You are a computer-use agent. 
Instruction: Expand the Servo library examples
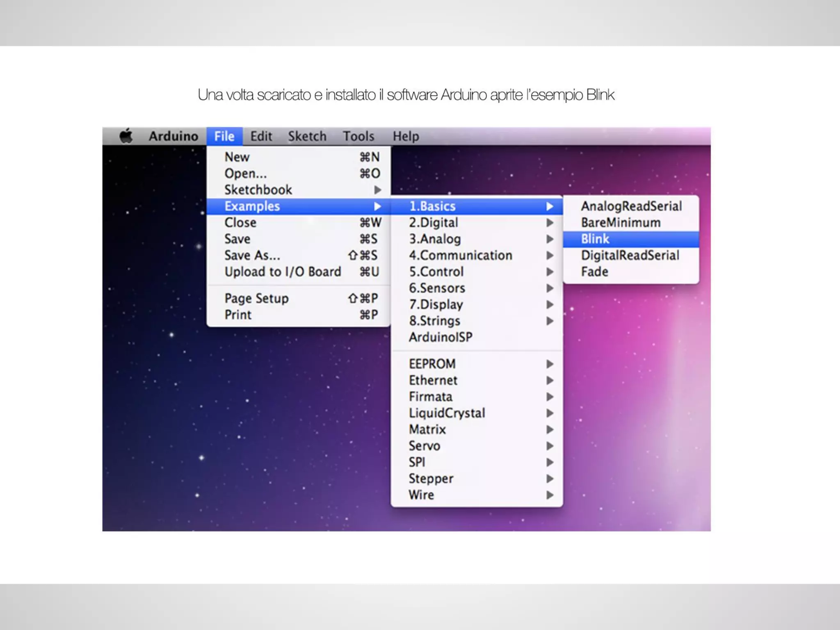(477, 446)
